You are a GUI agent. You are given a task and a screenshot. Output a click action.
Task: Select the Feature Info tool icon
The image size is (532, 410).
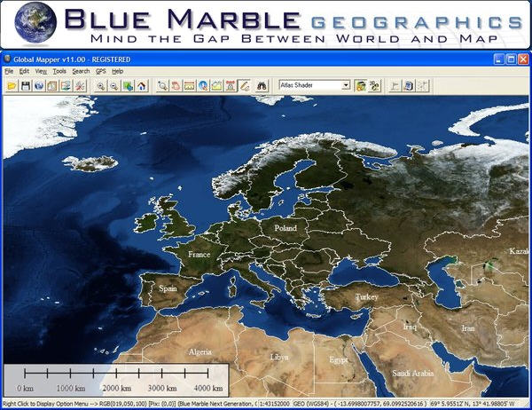[x=203, y=85]
